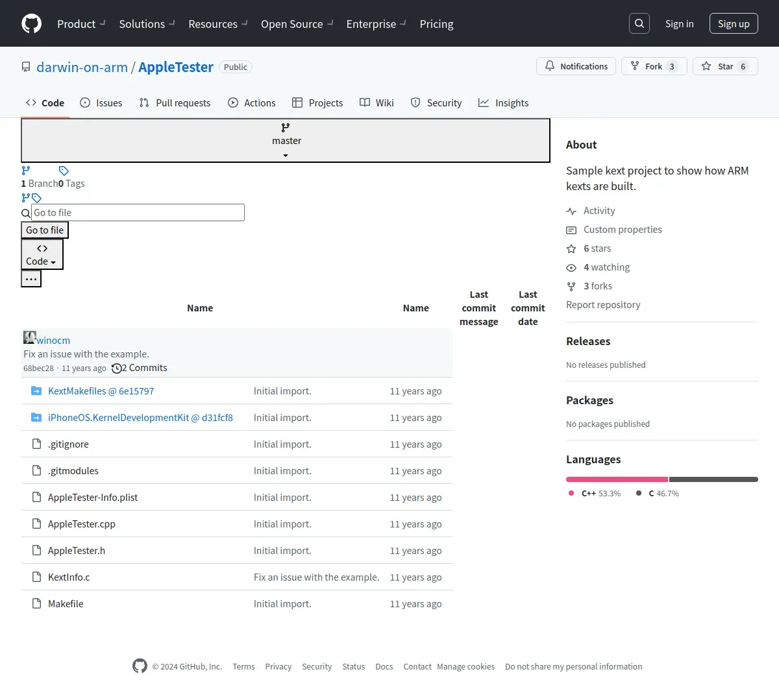779x700 pixels.
Task: Click the Manage cookies footer link
Action: pyautogui.click(x=465, y=667)
